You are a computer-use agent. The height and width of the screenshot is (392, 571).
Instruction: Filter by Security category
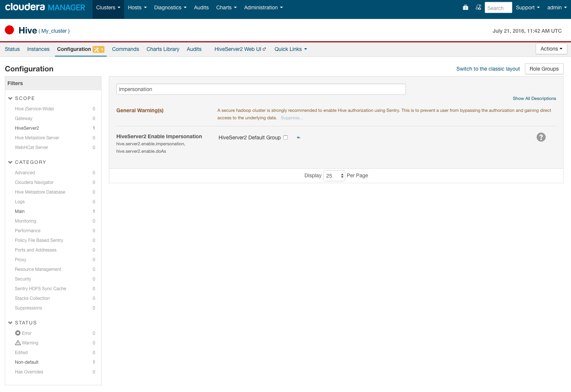click(x=54, y=279)
